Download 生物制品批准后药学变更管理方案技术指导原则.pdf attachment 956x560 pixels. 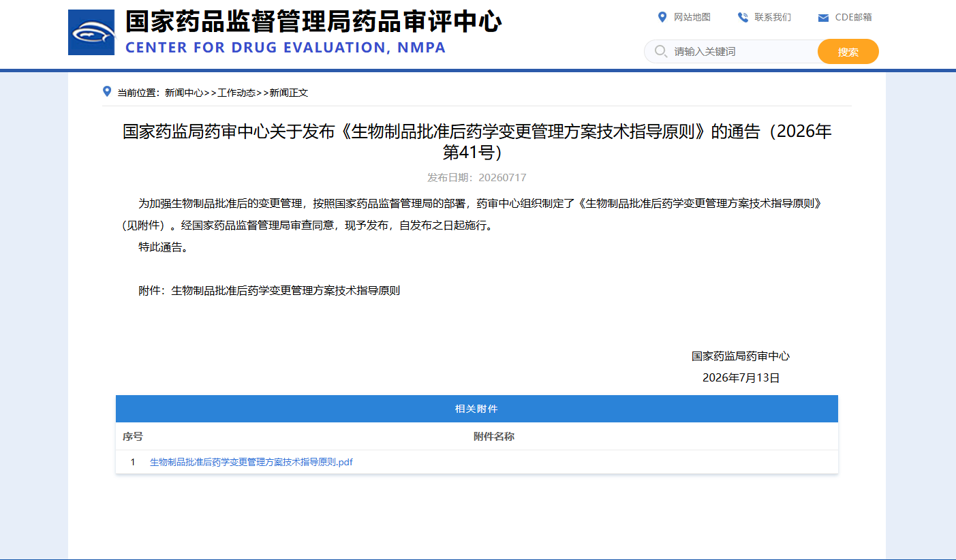coord(251,462)
